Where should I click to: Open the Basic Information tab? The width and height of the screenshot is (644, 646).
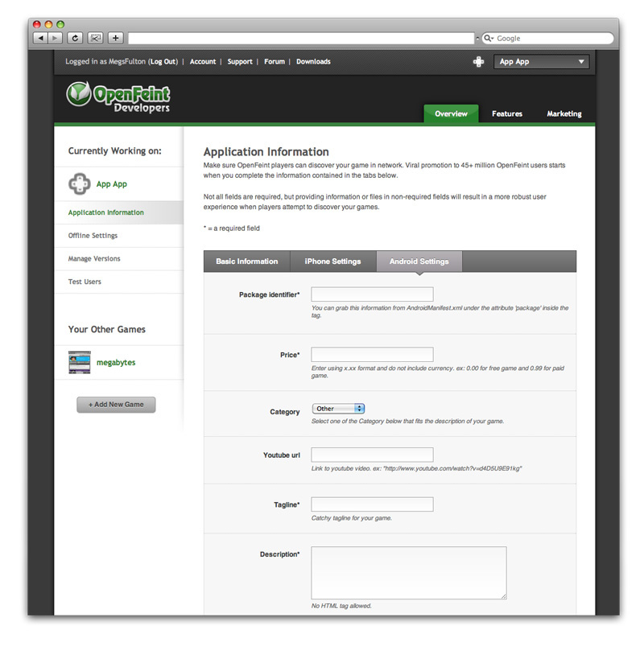click(x=247, y=261)
